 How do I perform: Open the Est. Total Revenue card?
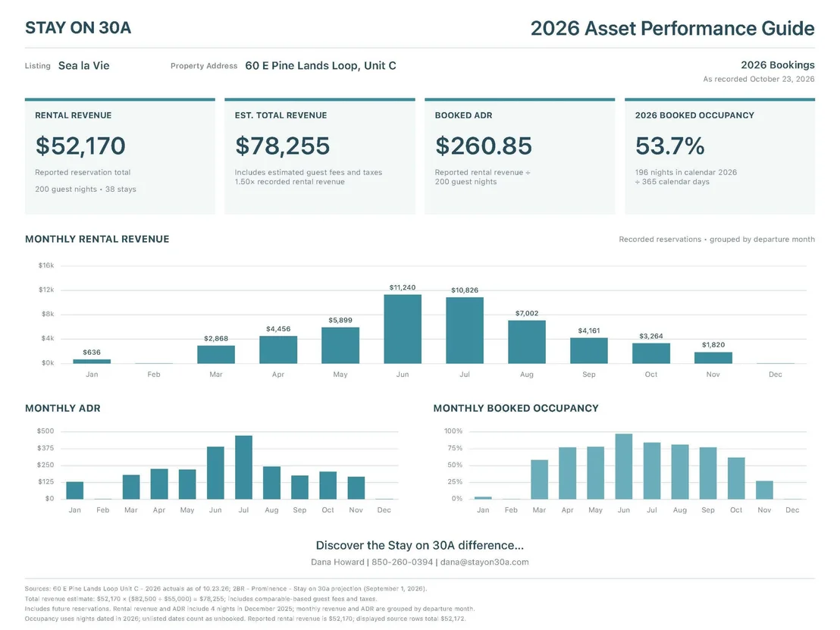[320, 156]
